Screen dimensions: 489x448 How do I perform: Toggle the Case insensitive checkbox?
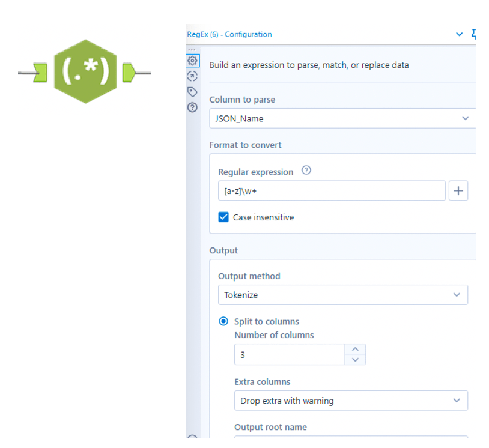[x=224, y=217]
